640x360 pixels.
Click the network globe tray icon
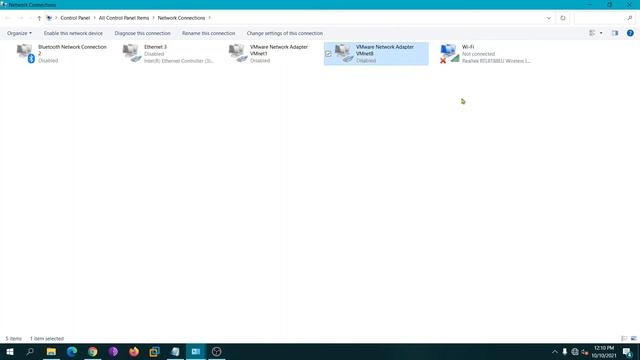pos(575,352)
